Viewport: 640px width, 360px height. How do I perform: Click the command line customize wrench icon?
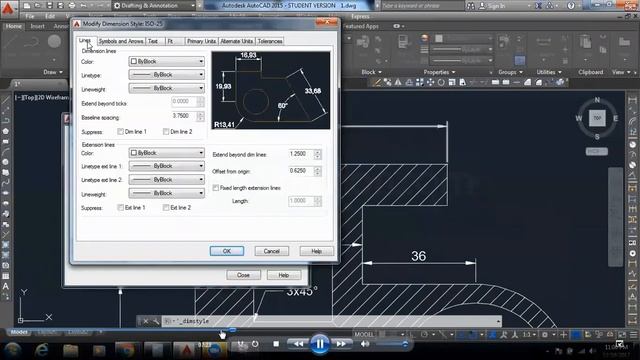coord(156,322)
